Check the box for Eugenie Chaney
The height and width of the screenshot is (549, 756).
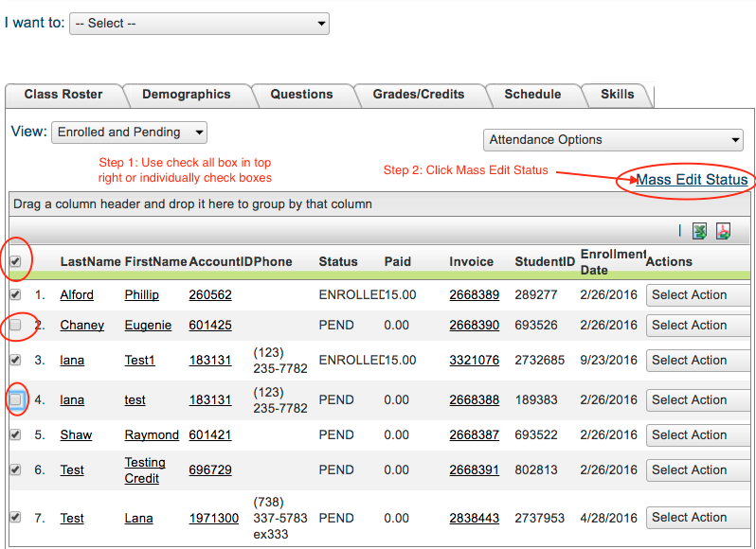point(14,325)
